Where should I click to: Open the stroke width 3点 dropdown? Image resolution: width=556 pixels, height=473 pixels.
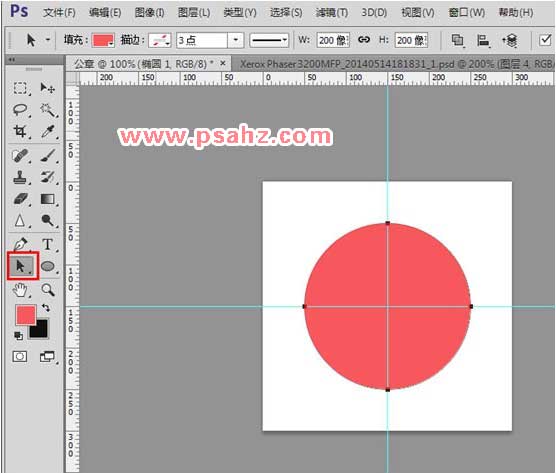(236, 40)
